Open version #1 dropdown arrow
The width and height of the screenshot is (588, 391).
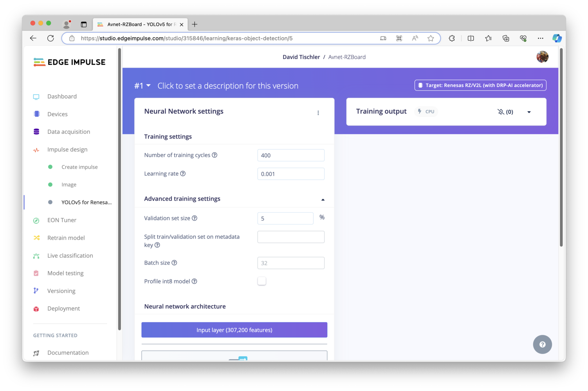(148, 86)
